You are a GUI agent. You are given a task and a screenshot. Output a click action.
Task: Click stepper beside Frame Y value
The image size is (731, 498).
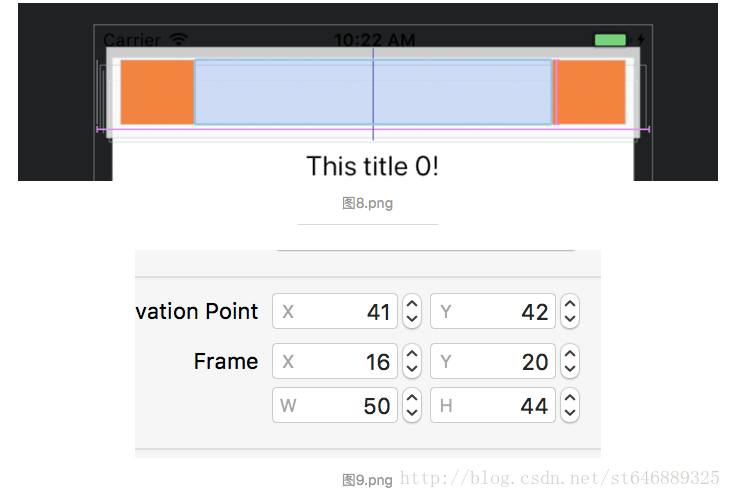pyautogui.click(x=570, y=361)
